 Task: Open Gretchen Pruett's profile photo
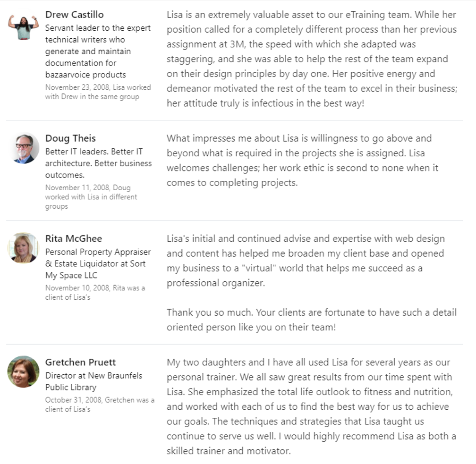(24, 372)
